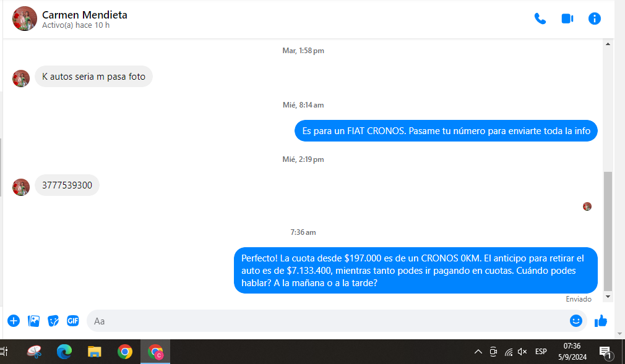Open Task View on the taskbar
625x364 pixels.
(4, 352)
